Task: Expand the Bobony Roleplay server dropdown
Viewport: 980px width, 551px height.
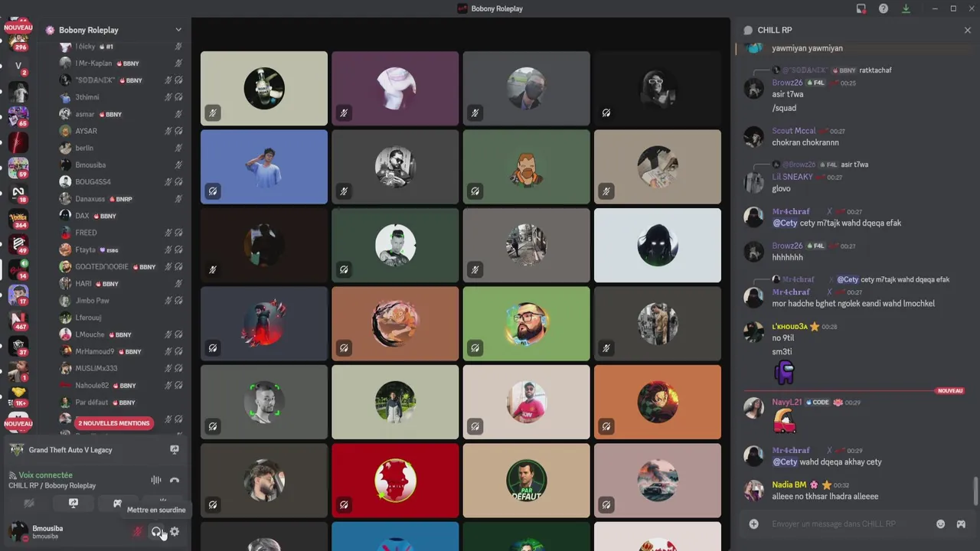Action: [178, 30]
